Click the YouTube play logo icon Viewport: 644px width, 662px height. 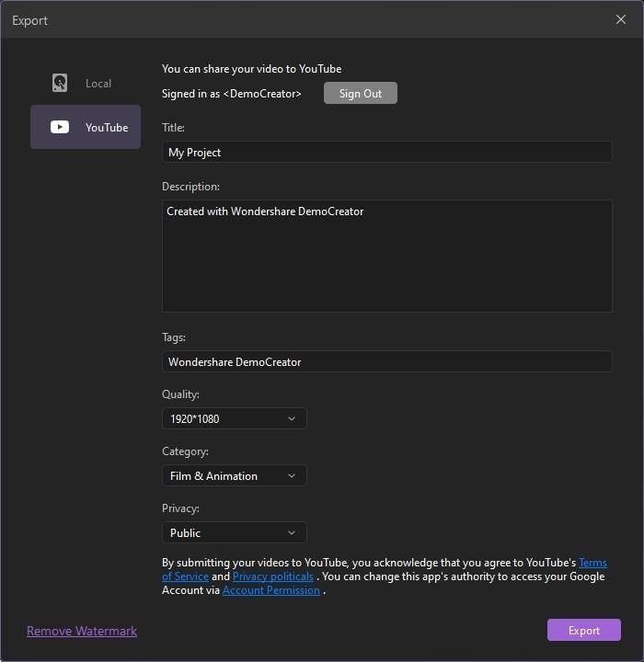[x=60, y=128]
